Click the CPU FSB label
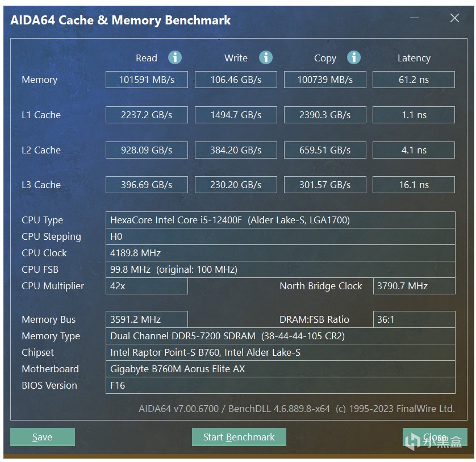Image resolution: width=476 pixels, height=462 pixels. [x=40, y=269]
